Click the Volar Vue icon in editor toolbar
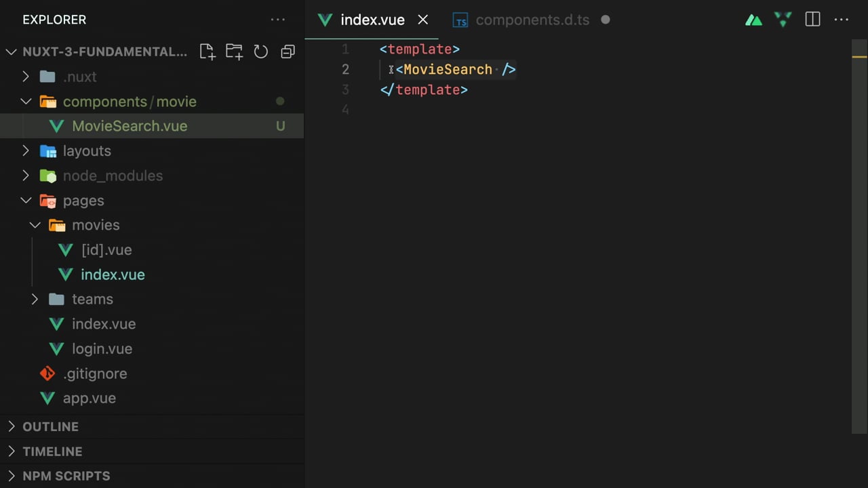The height and width of the screenshot is (488, 868). [783, 20]
